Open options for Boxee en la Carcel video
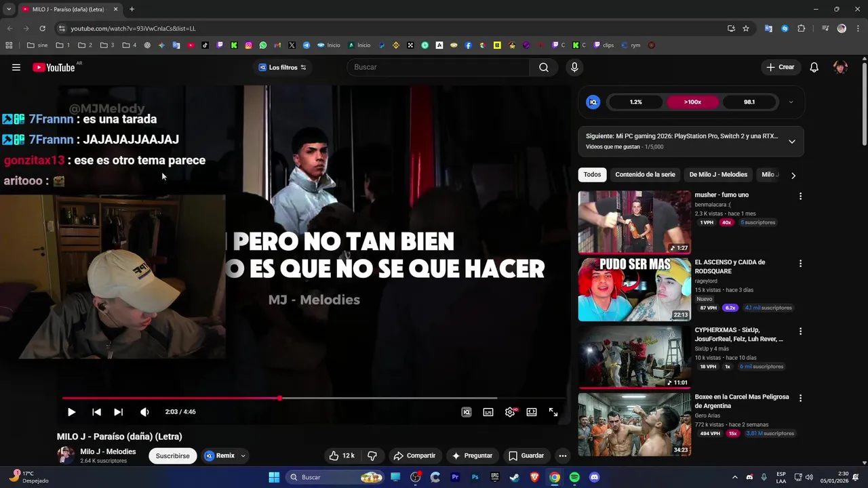The height and width of the screenshot is (488, 868). click(x=800, y=398)
